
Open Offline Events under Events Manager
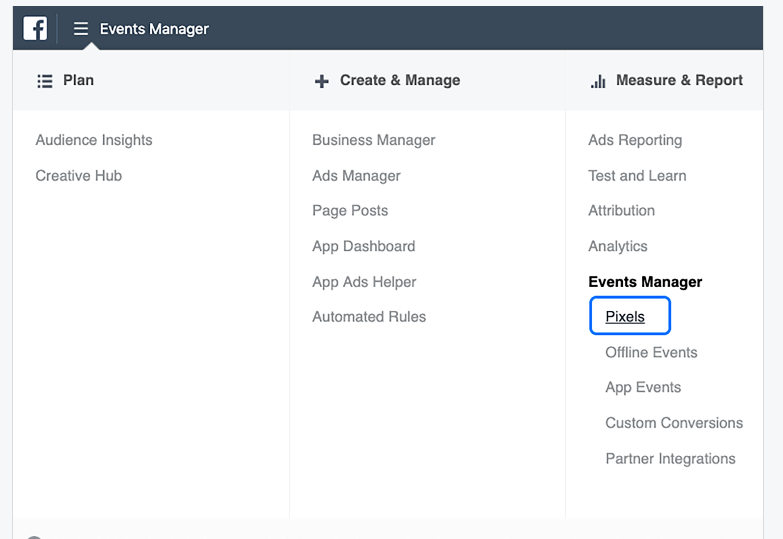[x=651, y=353]
